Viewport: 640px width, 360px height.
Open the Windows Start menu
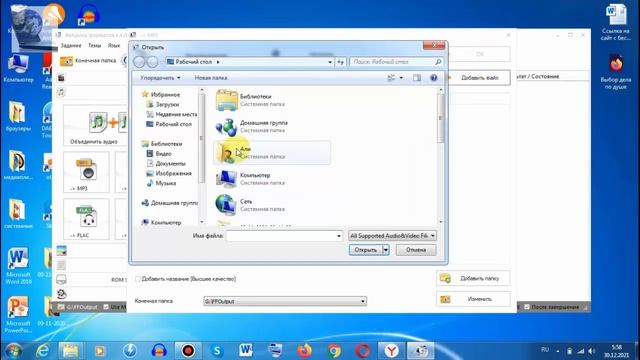tap(13, 350)
